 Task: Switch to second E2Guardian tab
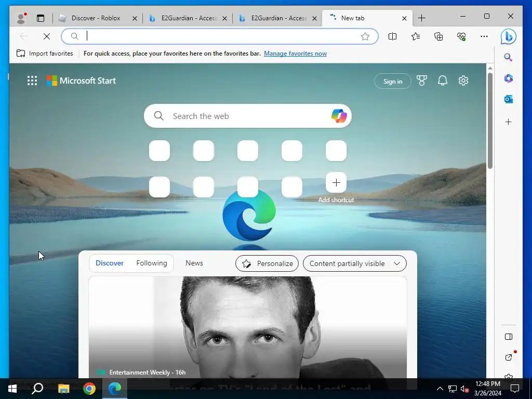click(278, 18)
